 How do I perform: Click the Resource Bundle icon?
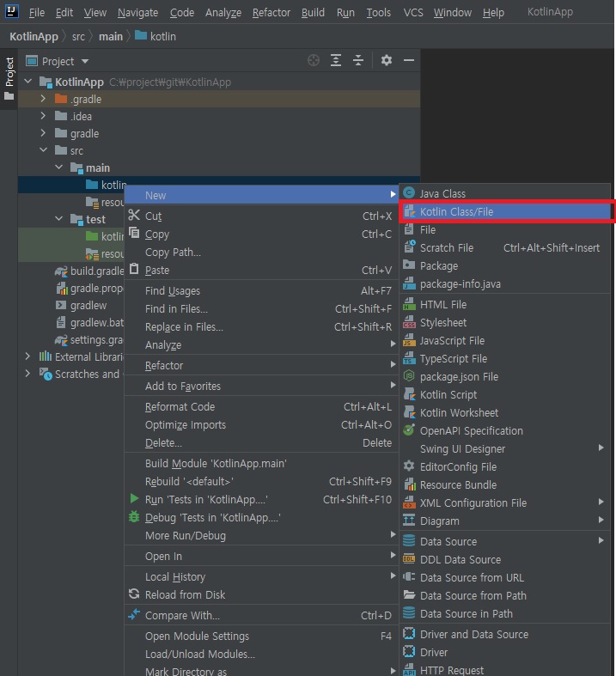tap(409, 484)
